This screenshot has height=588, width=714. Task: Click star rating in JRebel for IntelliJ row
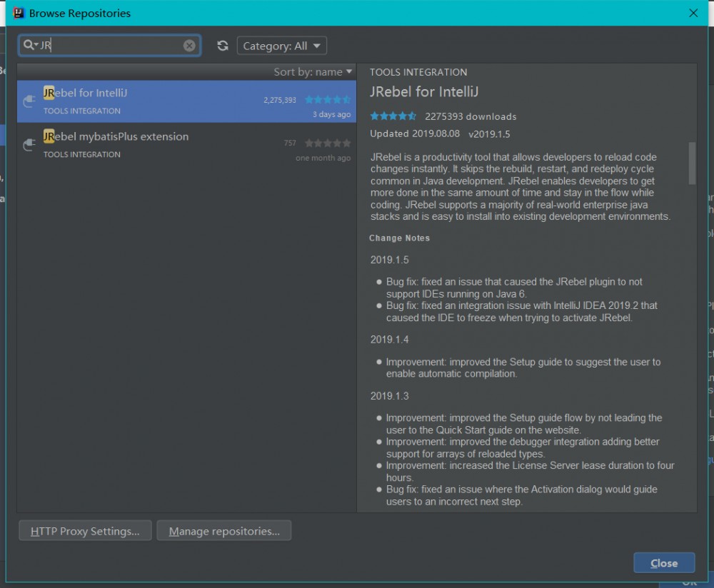pyautogui.click(x=328, y=100)
